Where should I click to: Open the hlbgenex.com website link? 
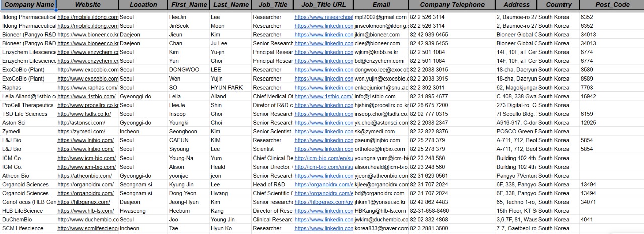[83, 202]
